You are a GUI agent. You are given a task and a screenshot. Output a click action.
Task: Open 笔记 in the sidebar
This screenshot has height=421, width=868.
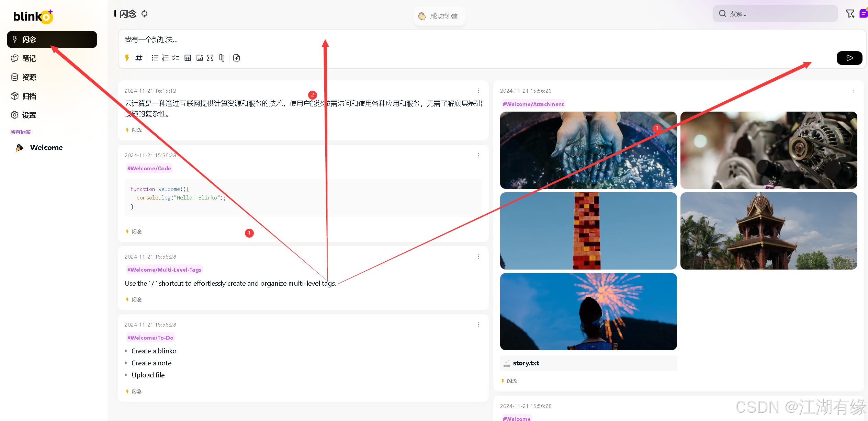pyautogui.click(x=29, y=58)
